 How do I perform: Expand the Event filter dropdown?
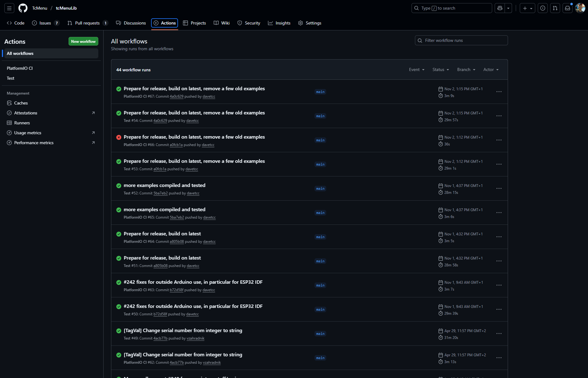416,70
